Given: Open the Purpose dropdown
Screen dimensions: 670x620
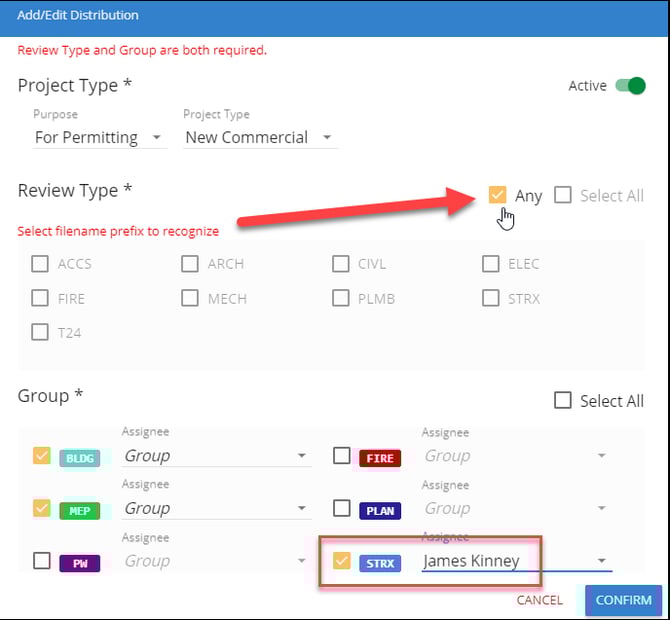Looking at the screenshot, I should coord(98,138).
